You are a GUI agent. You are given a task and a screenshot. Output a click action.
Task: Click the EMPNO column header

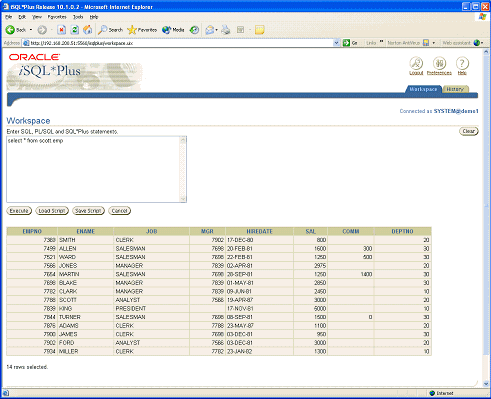tap(32, 231)
